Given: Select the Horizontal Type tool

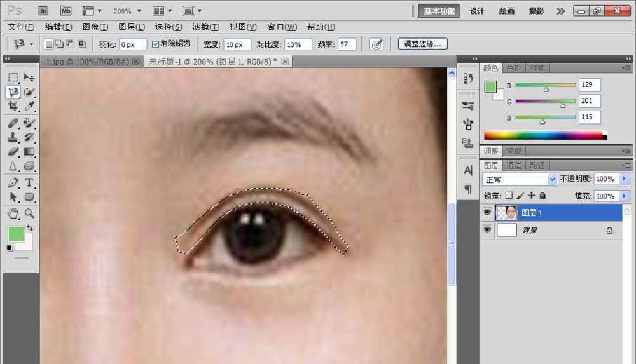Looking at the screenshot, I should pos(29,182).
